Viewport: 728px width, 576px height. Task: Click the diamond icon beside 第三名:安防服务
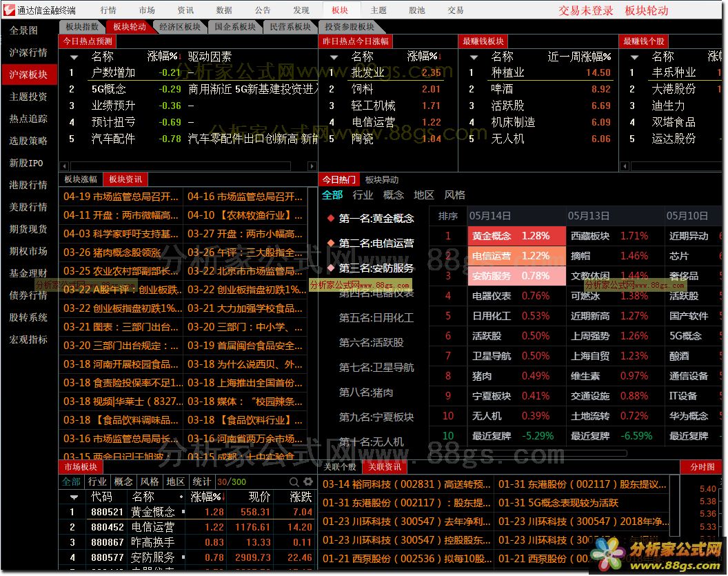pos(331,268)
